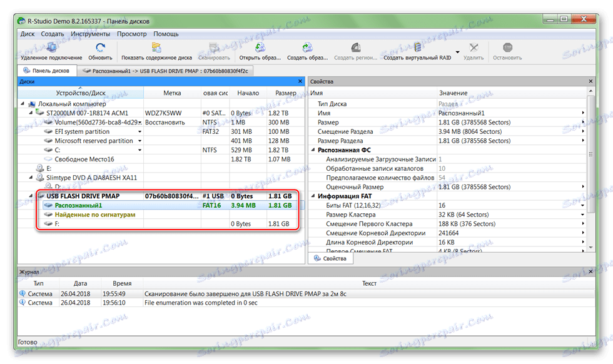Viewport: 613px width, 364px height.
Task: Click the Остановить stop icon
Action: point(507,48)
